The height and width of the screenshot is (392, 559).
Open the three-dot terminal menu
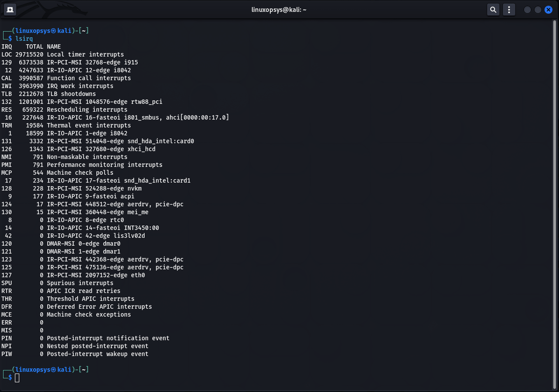509,9
